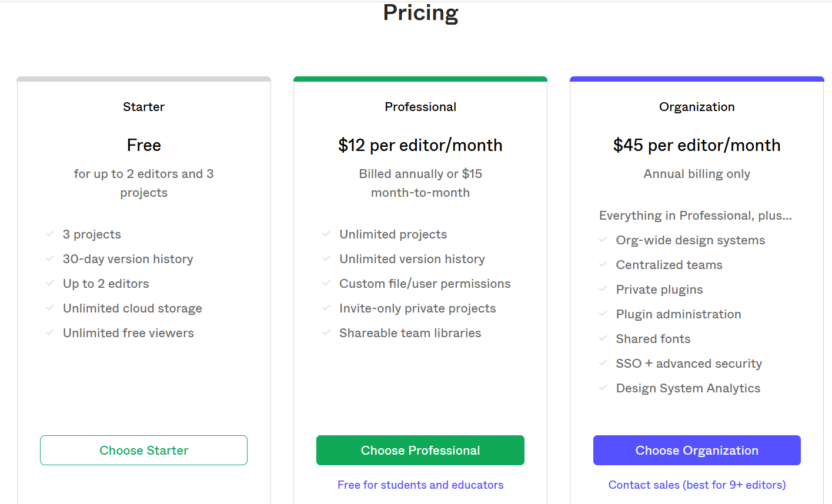This screenshot has height=504, width=832.
Task: Click the Organization plan title
Action: pyautogui.click(x=697, y=107)
